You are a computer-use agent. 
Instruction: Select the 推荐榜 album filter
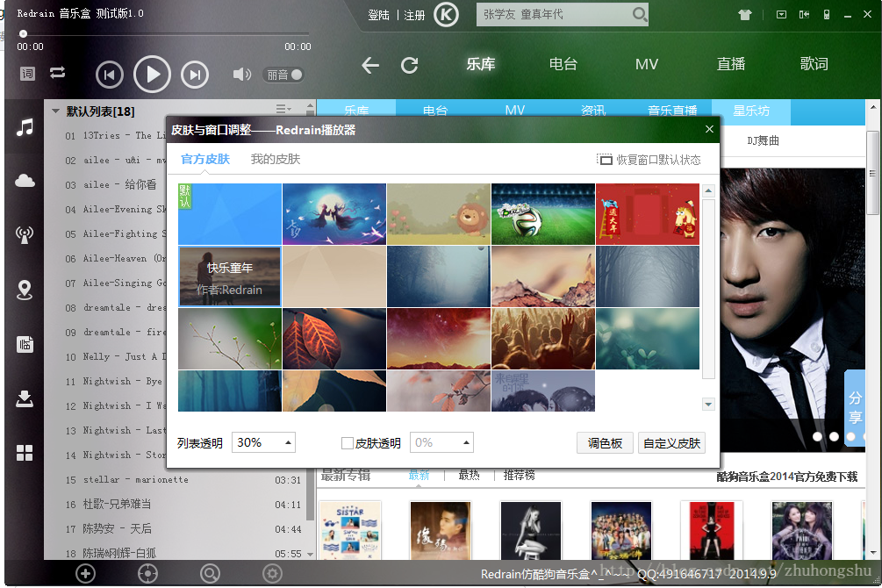tap(519, 476)
